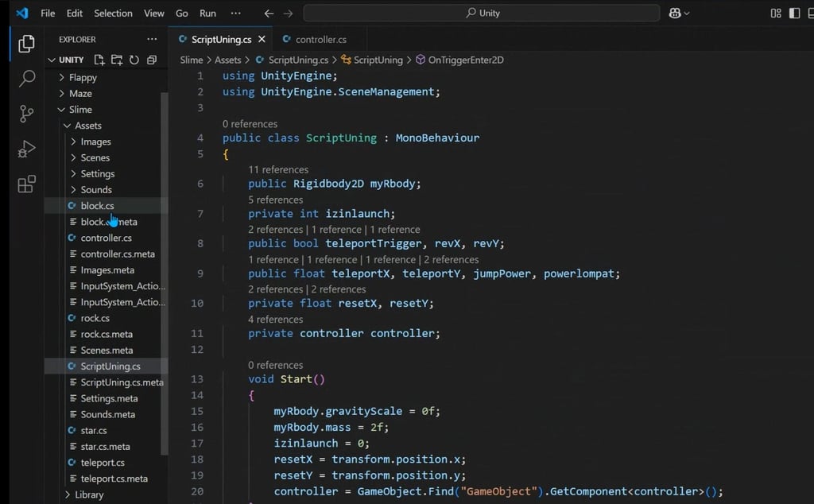814x504 pixels.
Task: Click the Unity command center search box
Action: click(x=482, y=13)
